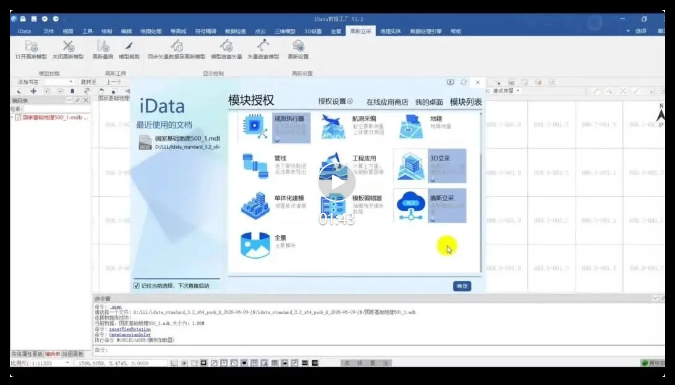This screenshot has width=675, height=385.
Task: Open 在线应用商店 in the dialog
Action: [387, 102]
